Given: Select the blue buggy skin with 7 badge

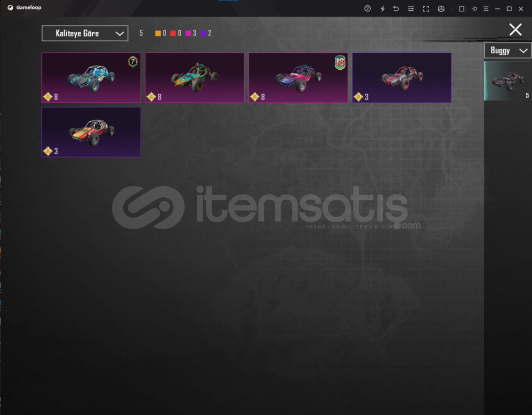Looking at the screenshot, I should (x=91, y=78).
